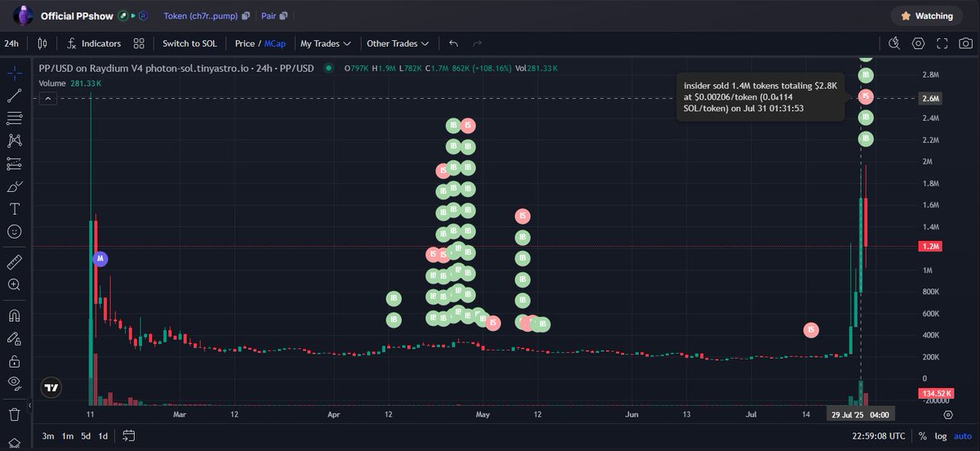Click the red 1.2M price label

pos(932,246)
